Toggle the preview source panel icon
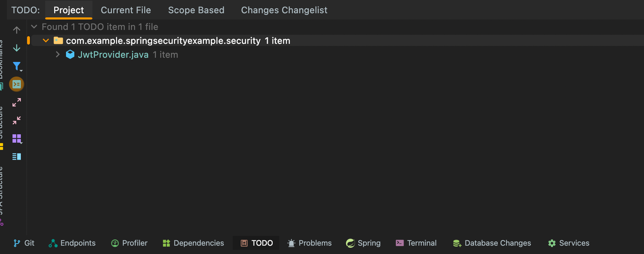644x254 pixels. pos(16,157)
